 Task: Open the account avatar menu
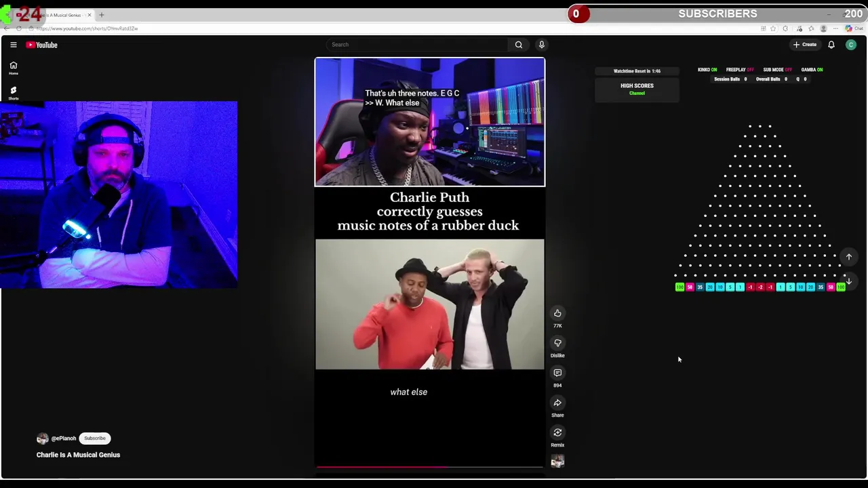[x=851, y=45]
